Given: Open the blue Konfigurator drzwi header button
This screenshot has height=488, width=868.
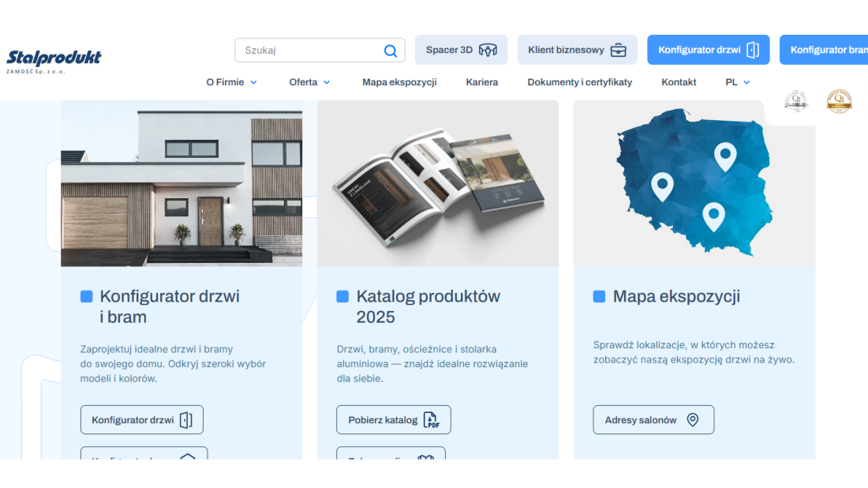Looking at the screenshot, I should point(708,50).
